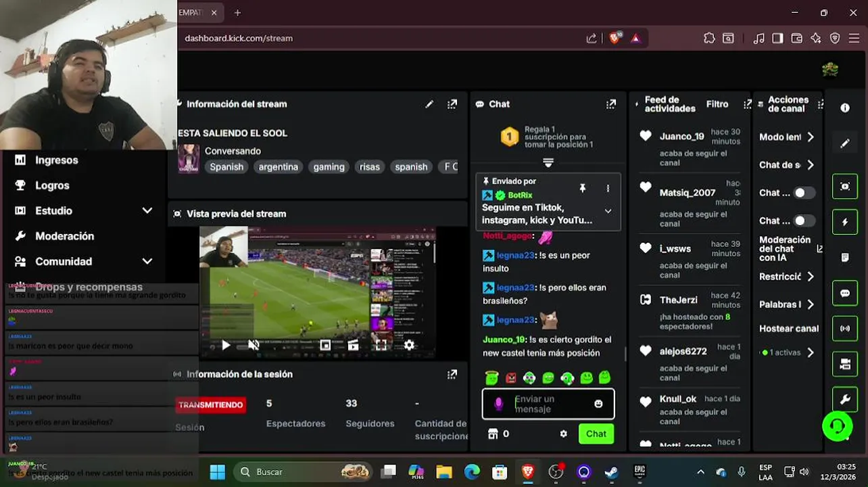Click the pencil edit icon in right sidebar
The width and height of the screenshot is (868, 487).
(845, 143)
